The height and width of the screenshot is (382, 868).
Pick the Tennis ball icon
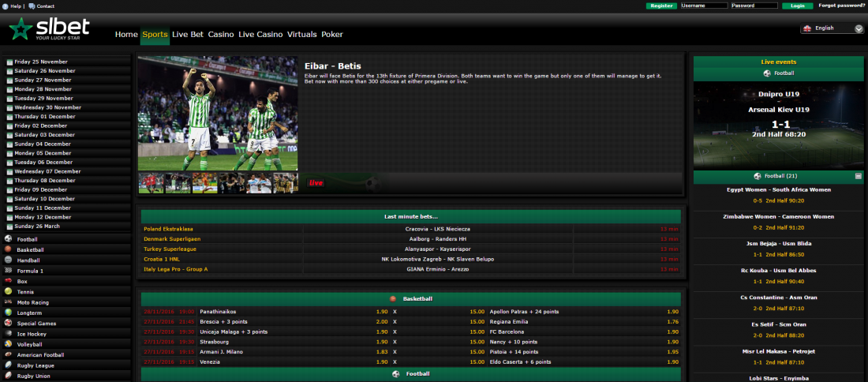(x=9, y=292)
